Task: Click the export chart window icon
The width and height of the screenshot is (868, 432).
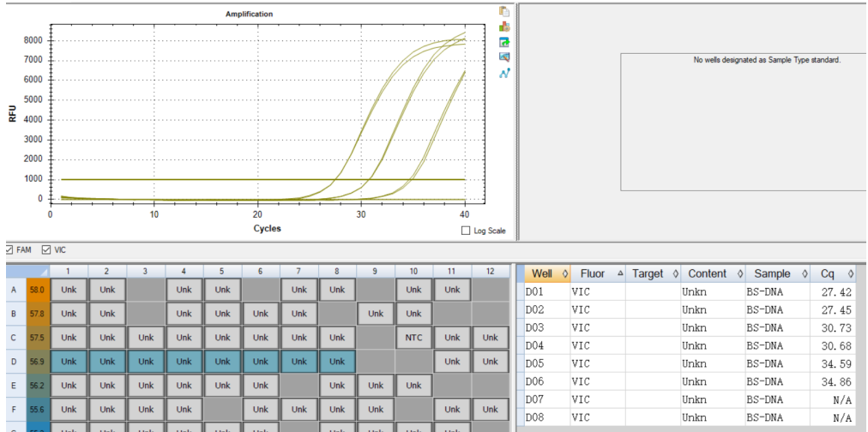Action: [503, 42]
